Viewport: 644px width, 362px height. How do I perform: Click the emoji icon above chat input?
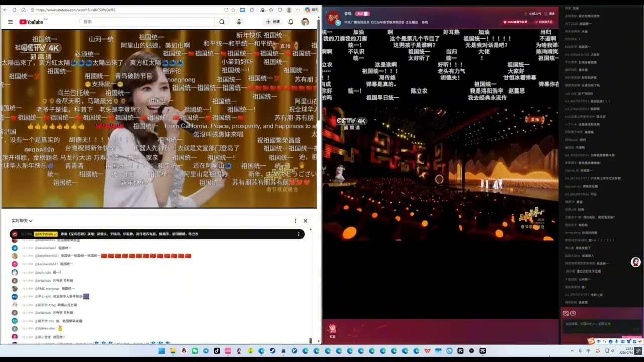pos(566,313)
